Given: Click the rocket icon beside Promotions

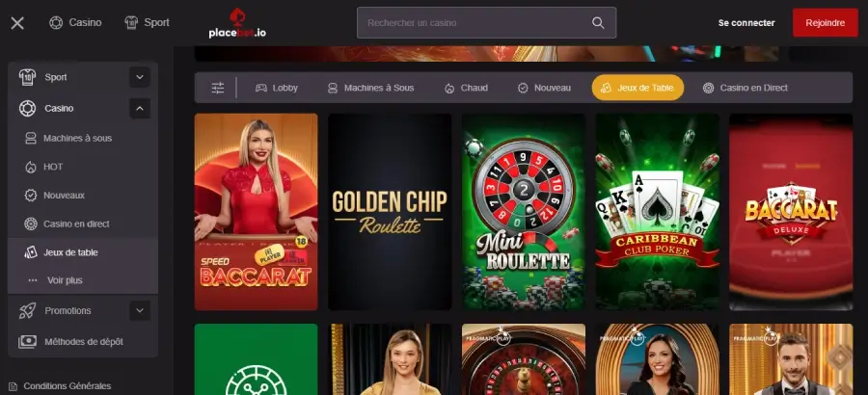Looking at the screenshot, I should click(x=27, y=311).
